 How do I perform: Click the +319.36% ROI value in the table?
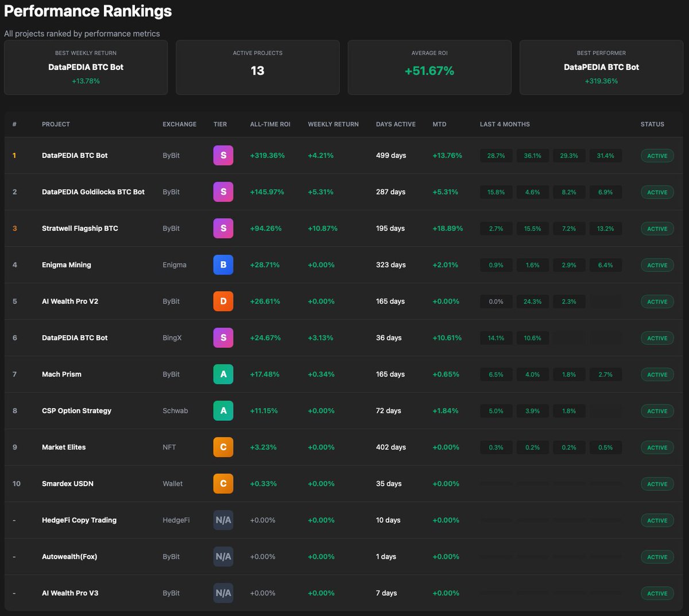267,156
